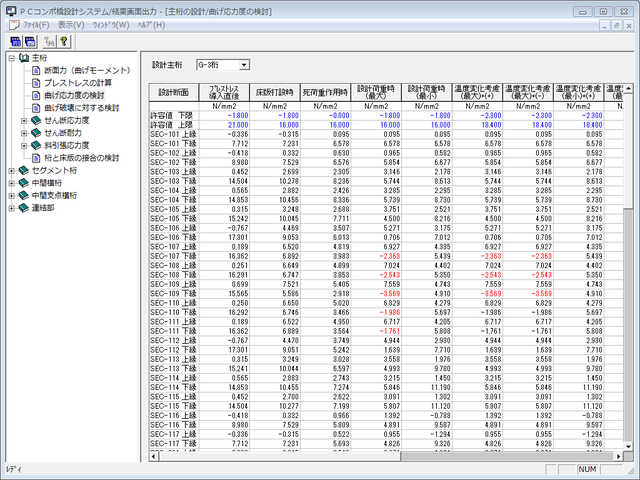Open the ファイル(F) menu
This screenshot has width=640, height=480.
[36, 24]
